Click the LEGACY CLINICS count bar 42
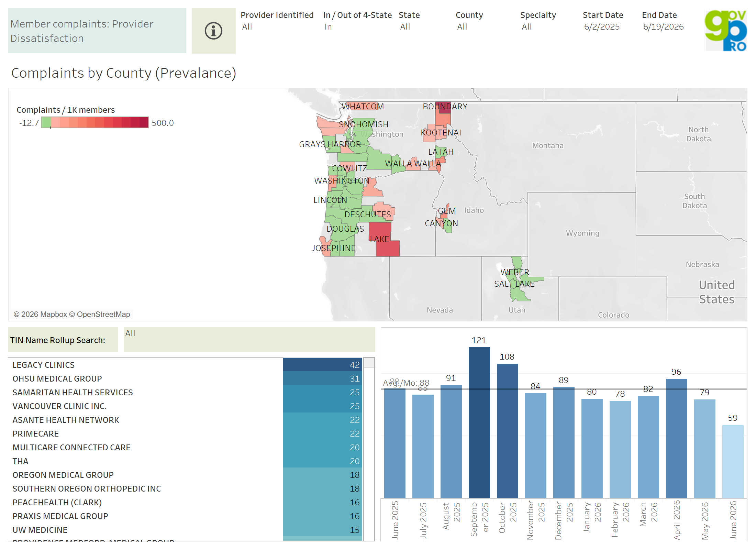 tap(323, 365)
